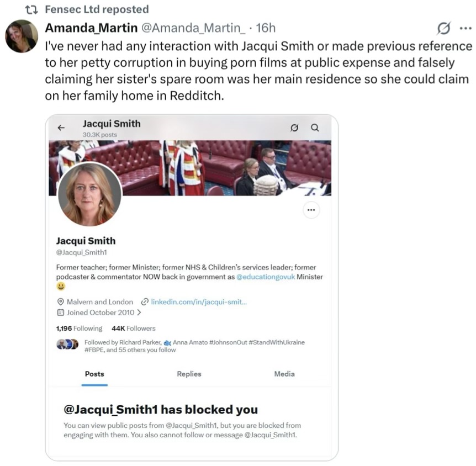Click the @educationgovuk mention link

pyautogui.click(x=265, y=277)
